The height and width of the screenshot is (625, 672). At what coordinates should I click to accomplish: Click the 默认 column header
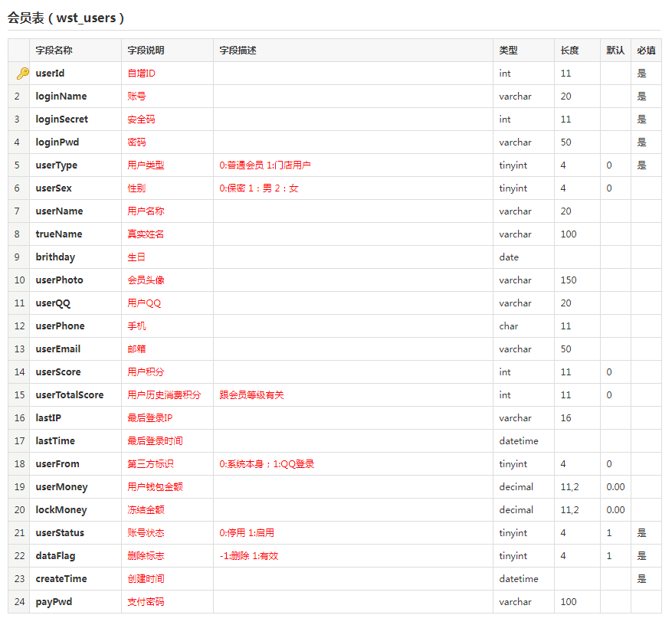click(615, 51)
